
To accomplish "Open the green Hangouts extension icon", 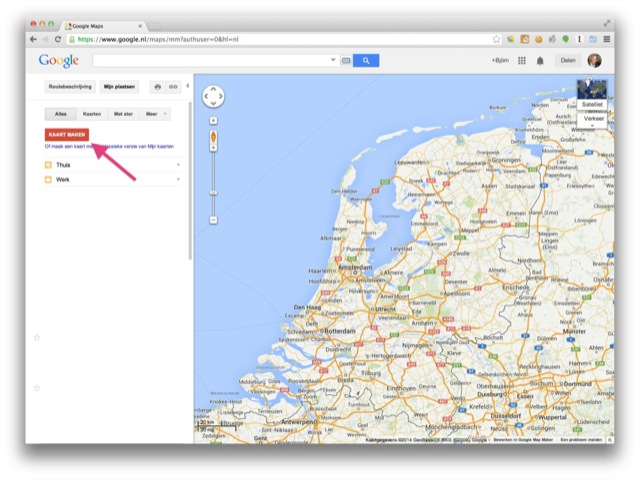I will click(566, 39).
